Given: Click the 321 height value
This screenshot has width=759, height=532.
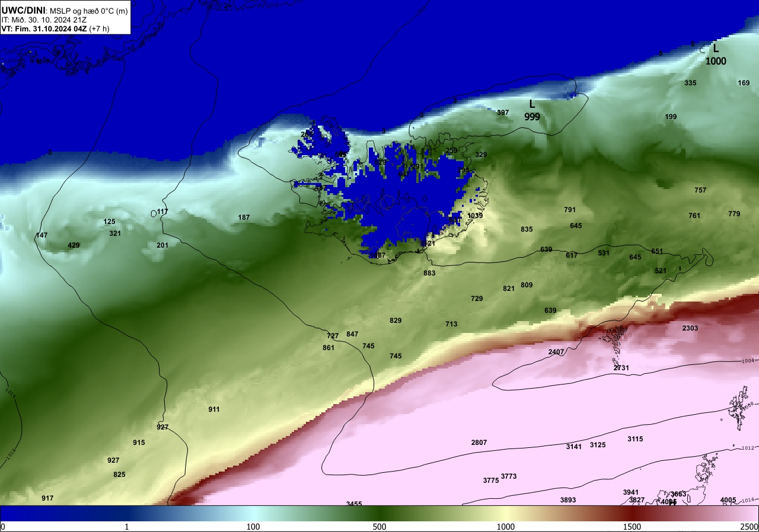Looking at the screenshot, I should [x=115, y=233].
